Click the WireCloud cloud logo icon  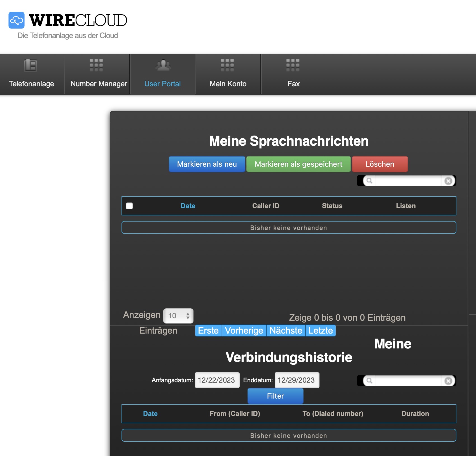pos(17,20)
